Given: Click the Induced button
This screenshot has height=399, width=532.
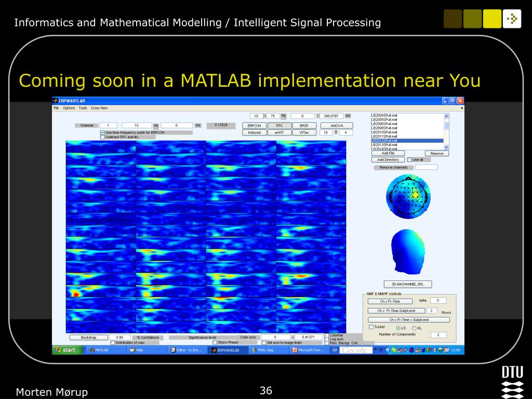Looking at the screenshot, I should [x=254, y=132].
